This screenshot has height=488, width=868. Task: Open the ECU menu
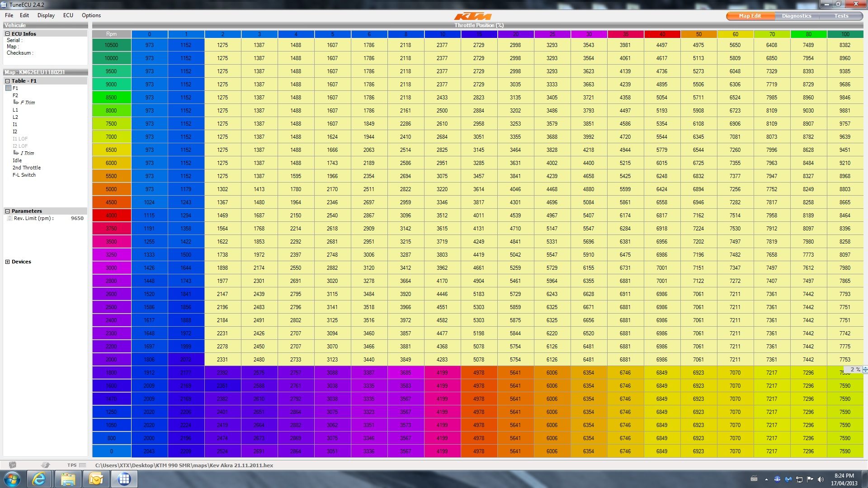pyautogui.click(x=68, y=15)
